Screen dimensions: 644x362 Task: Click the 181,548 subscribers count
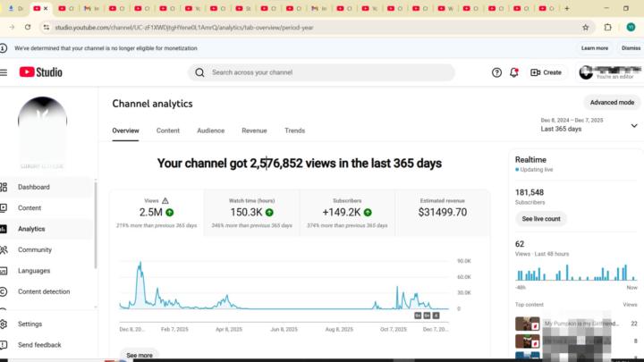coord(530,192)
